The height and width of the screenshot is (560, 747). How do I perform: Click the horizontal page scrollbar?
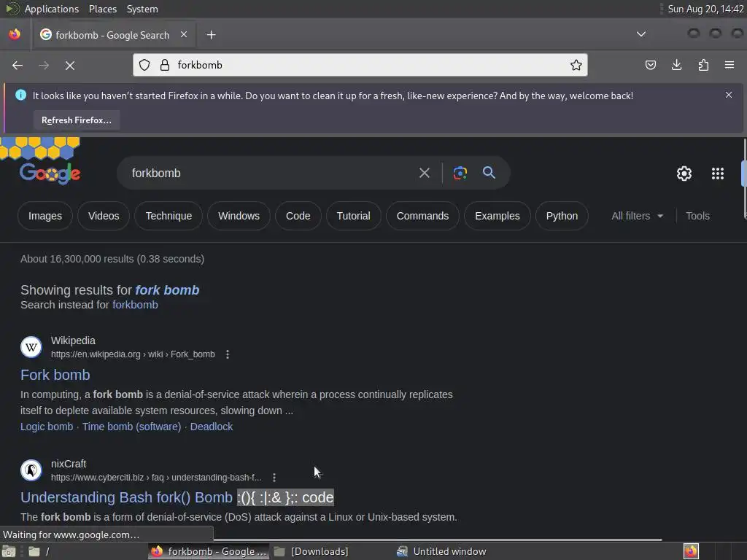438,540
